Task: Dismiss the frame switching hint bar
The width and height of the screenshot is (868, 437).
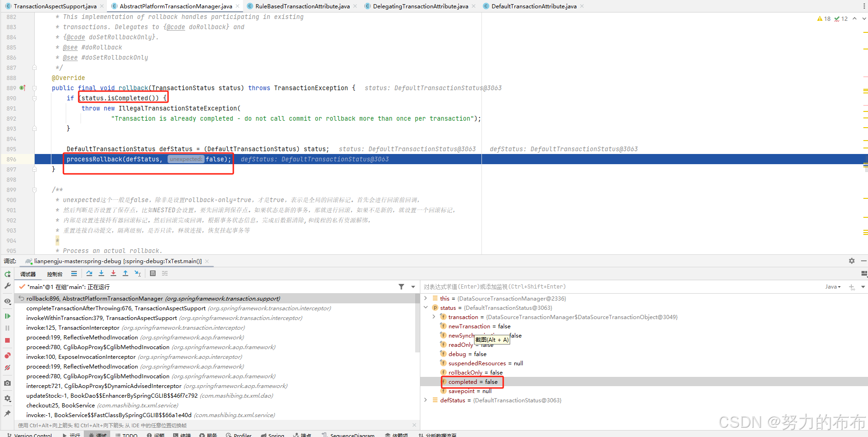Action: click(x=414, y=425)
